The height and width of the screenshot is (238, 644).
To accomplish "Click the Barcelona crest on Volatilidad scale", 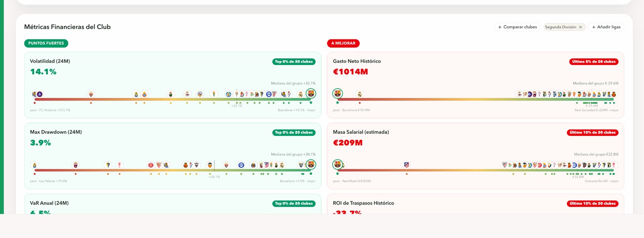I will pos(311,94).
